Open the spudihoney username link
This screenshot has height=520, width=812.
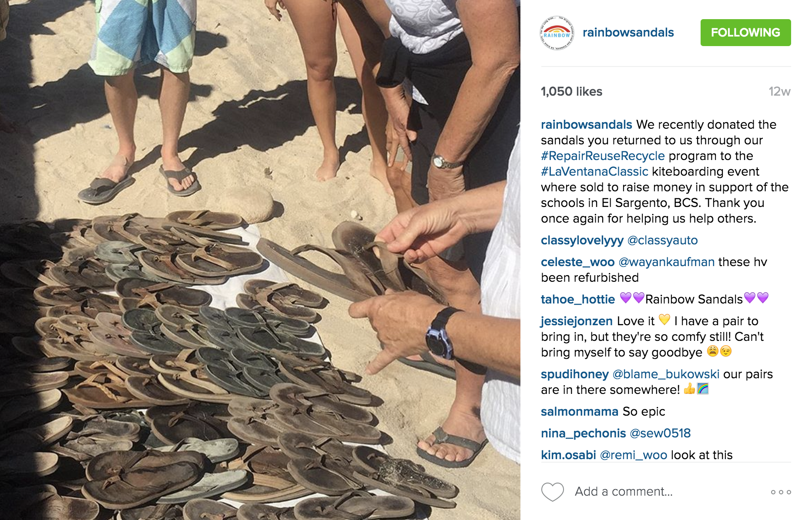click(575, 374)
